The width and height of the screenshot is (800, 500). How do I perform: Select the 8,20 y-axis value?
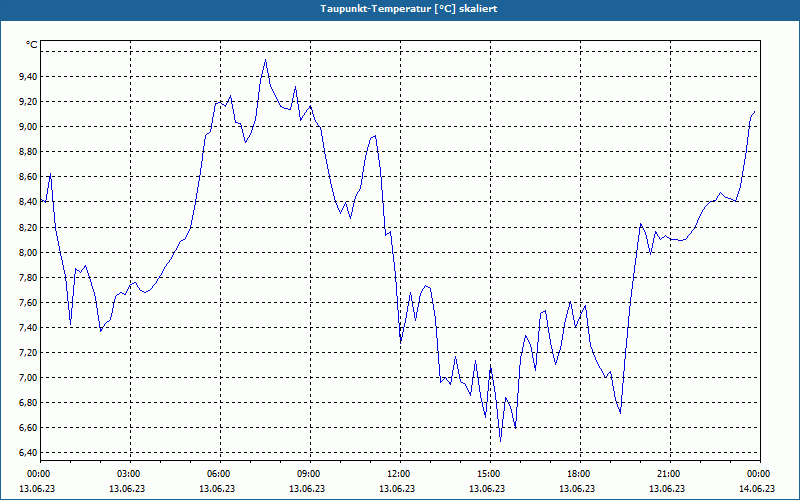pyautogui.click(x=28, y=227)
